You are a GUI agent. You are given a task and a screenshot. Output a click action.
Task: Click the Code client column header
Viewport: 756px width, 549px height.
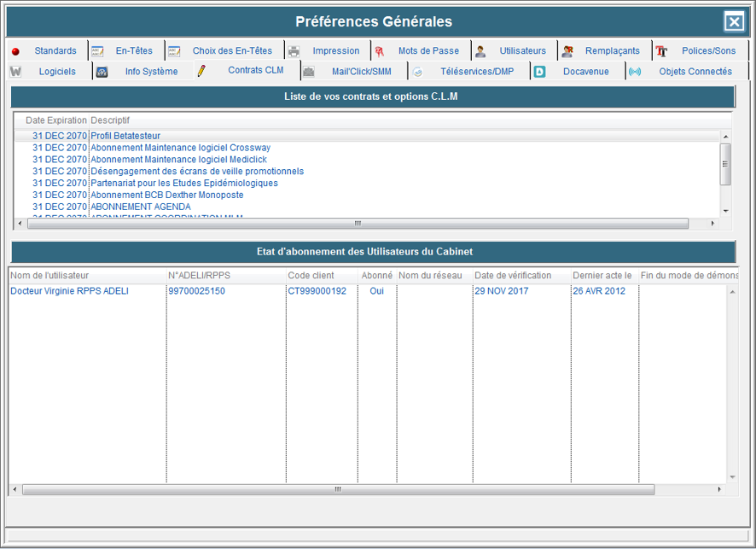[311, 276]
